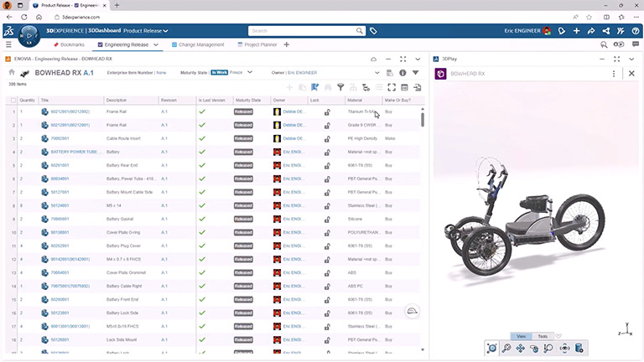Click the table view toolbar icon
The image size is (644, 362).
pyautogui.click(x=404, y=87)
